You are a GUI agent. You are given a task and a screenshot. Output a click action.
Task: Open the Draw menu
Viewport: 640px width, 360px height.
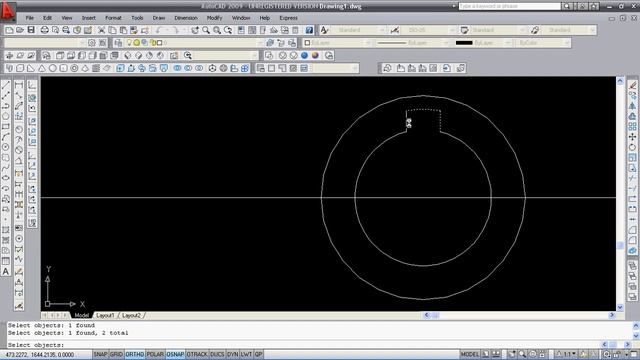click(x=159, y=18)
